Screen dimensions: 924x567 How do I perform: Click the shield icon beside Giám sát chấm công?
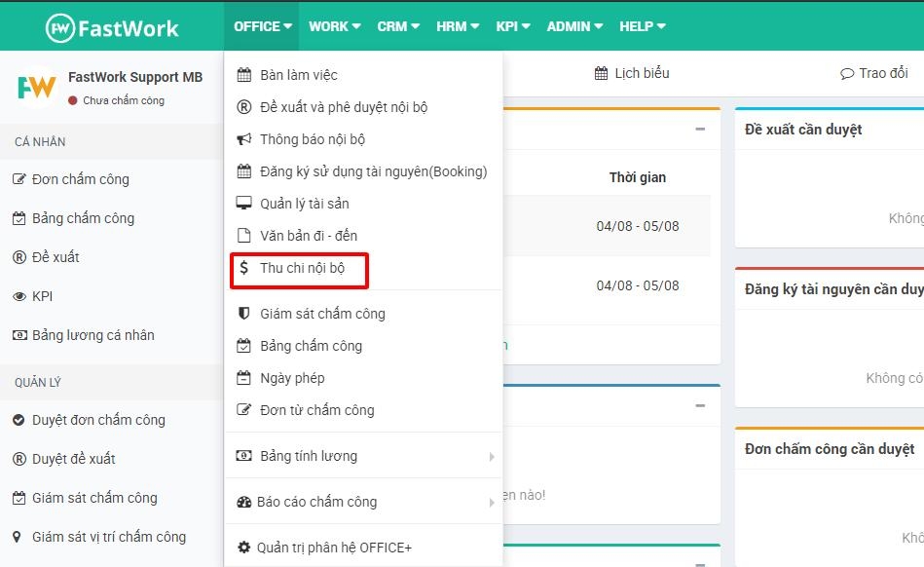[242, 313]
